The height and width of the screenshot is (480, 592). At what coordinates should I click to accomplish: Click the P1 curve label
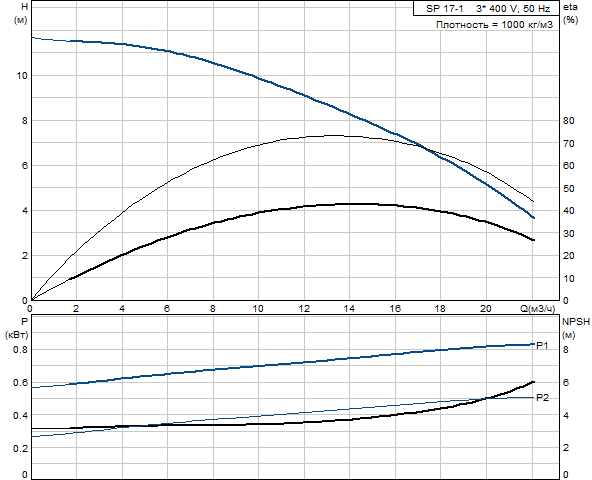point(542,345)
